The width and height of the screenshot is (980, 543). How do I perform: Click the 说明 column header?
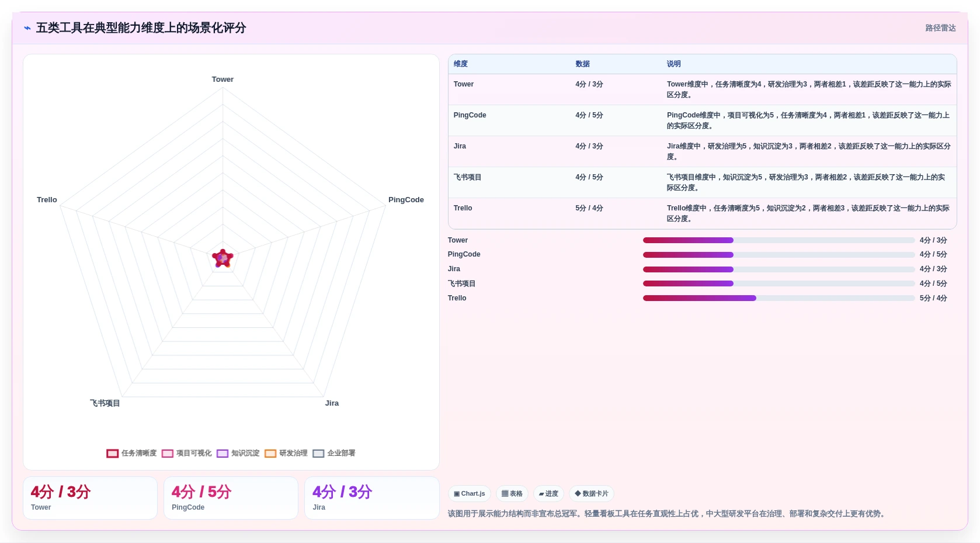pyautogui.click(x=674, y=64)
